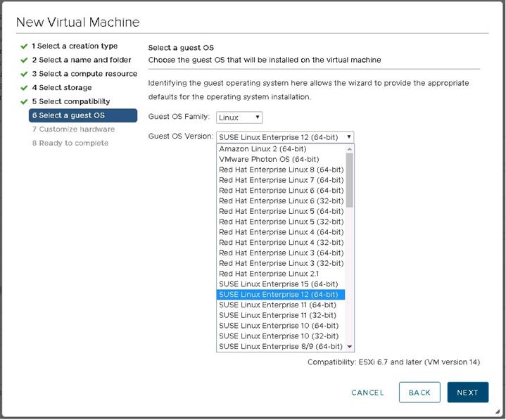
Task: Select step 6 Select a guest OS
Action: click(x=83, y=115)
